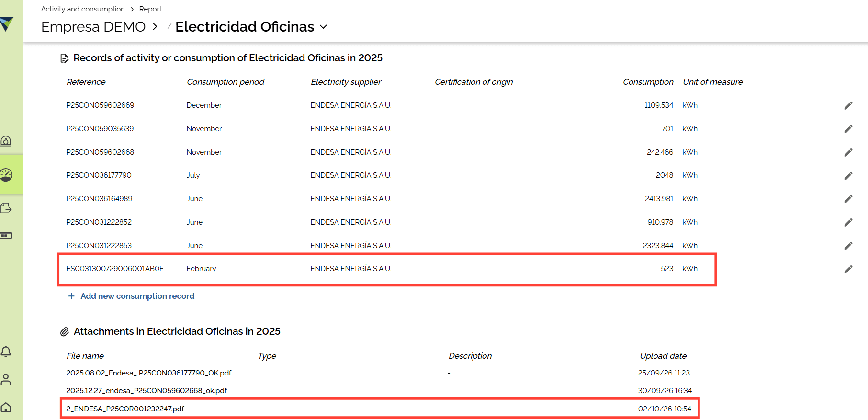Click upload date 25/09/26 11:23
Viewport: 868px width, 420px height.
point(664,373)
